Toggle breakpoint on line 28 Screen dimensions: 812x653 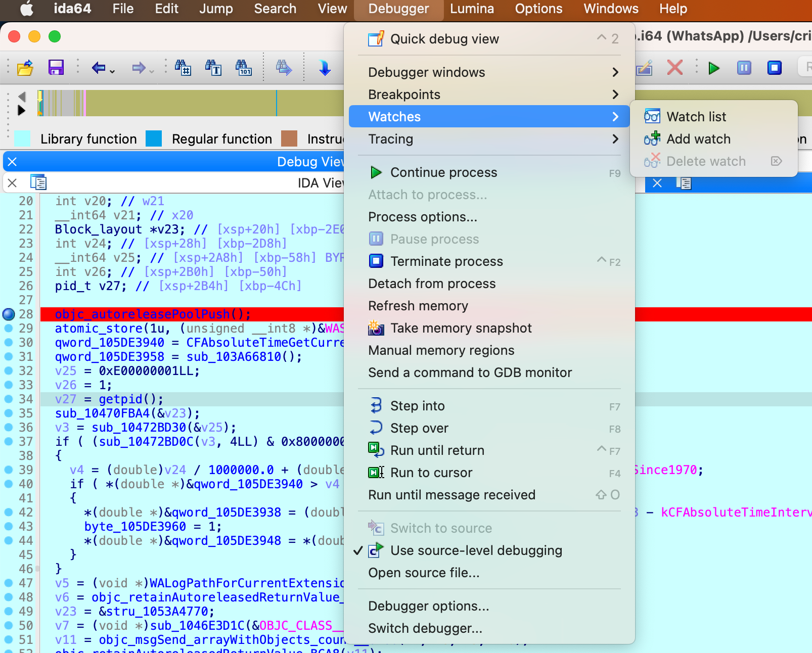click(9, 314)
